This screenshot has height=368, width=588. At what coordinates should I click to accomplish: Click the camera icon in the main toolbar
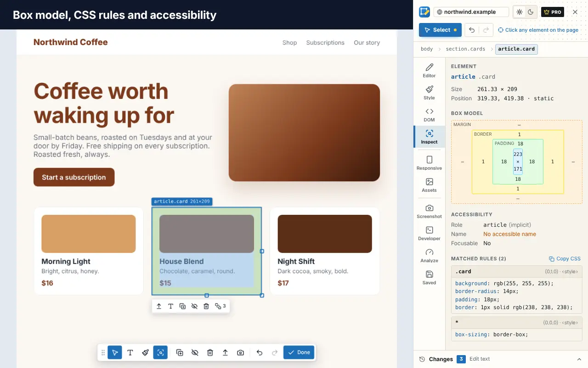(x=240, y=352)
